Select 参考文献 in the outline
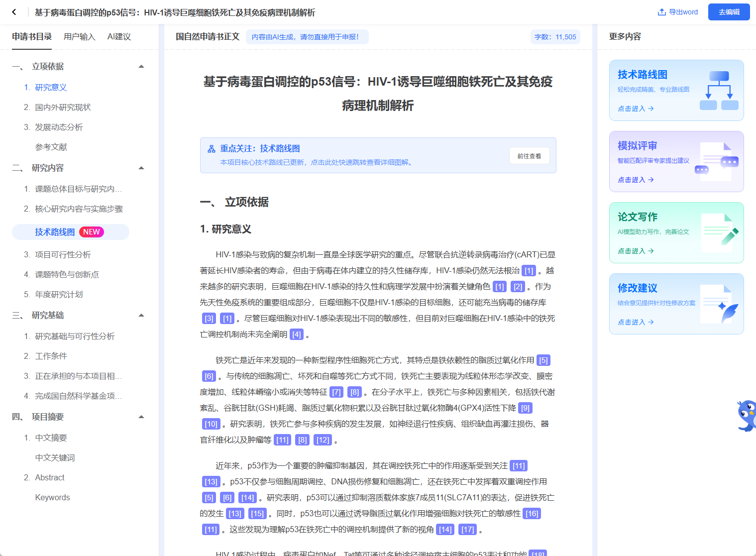The image size is (756, 556). click(51, 147)
